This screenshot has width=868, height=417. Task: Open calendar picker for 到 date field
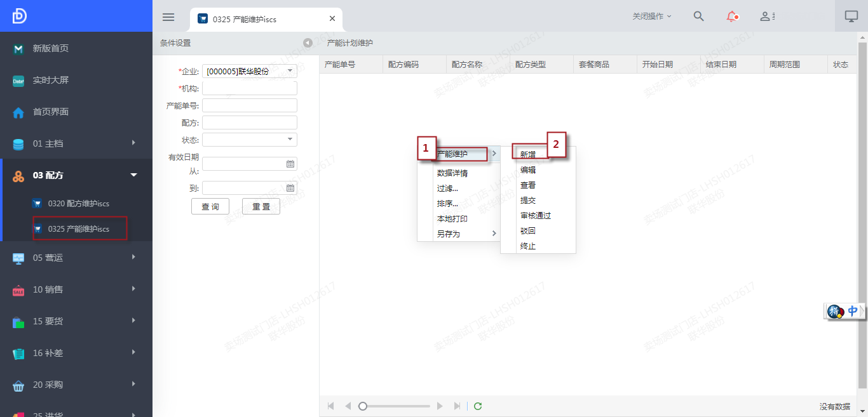click(290, 188)
